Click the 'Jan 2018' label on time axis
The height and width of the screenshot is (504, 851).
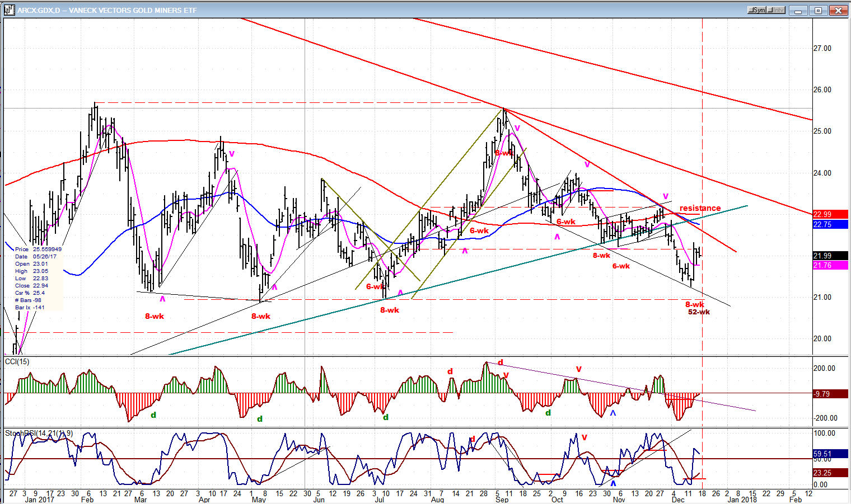[x=742, y=500]
